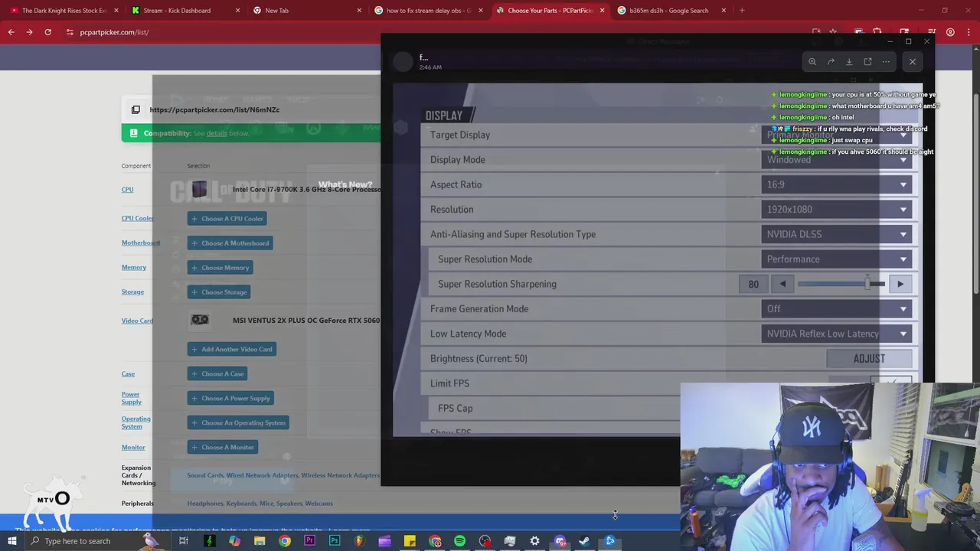The image size is (980, 551).
Task: Open the more options ellipsis in the image viewer
Action: pyautogui.click(x=886, y=62)
